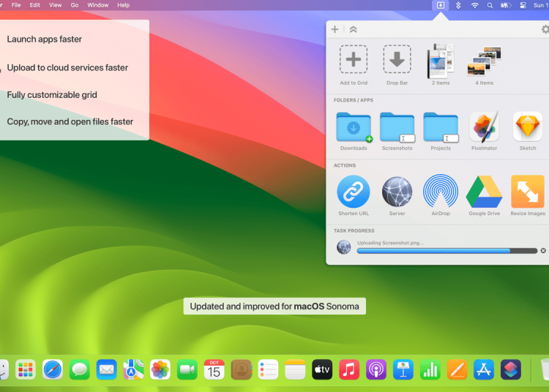The width and height of the screenshot is (549, 392).
Task: Open Control Center from menu bar
Action: point(523,5)
